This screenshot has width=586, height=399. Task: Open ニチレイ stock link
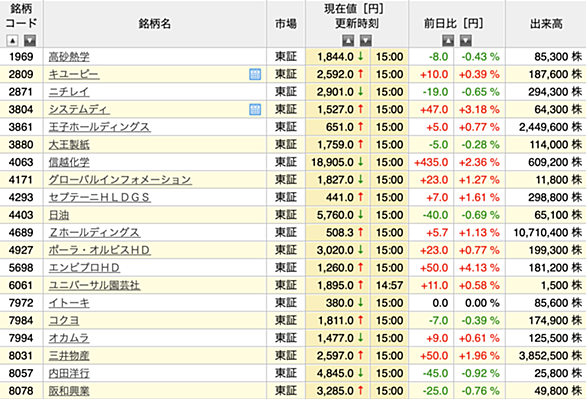[x=69, y=92]
